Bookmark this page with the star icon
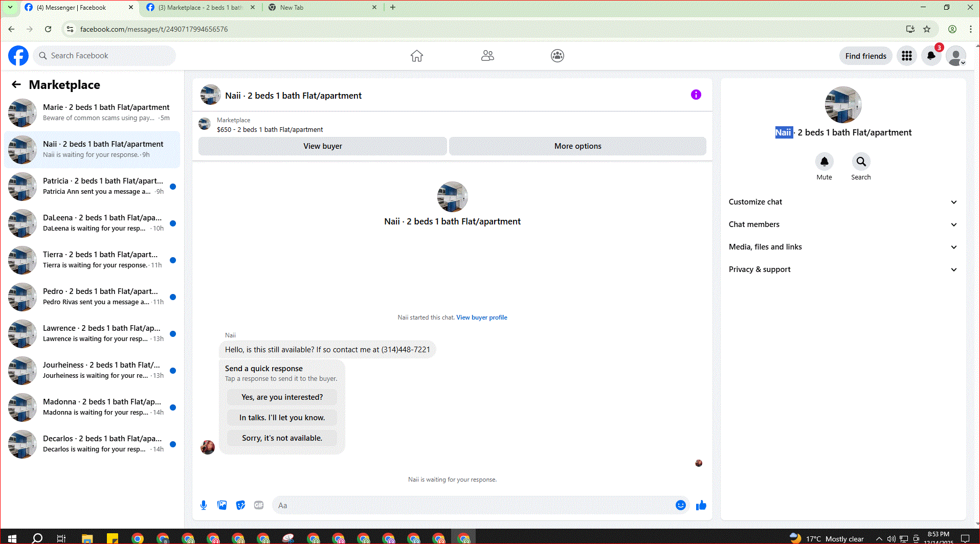 pos(927,29)
